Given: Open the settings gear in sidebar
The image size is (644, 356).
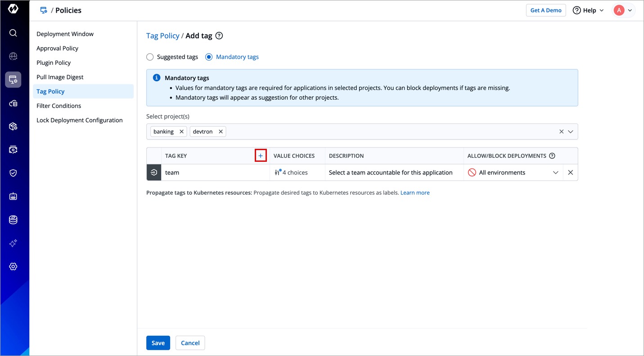Looking at the screenshot, I should tap(13, 267).
